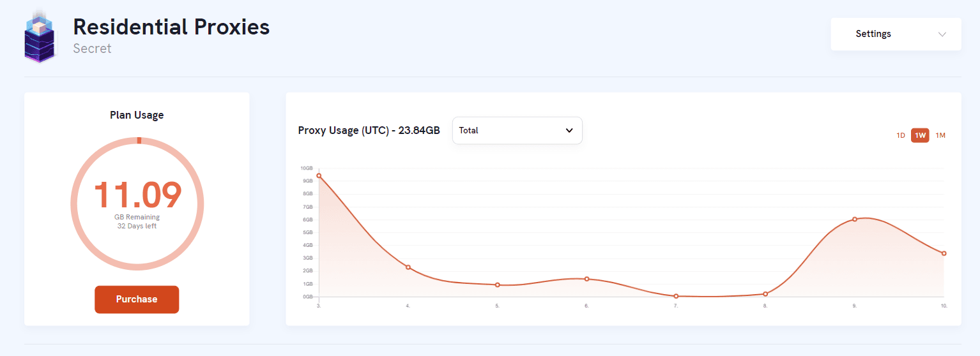
Task: Switch chart range to 1D
Action: click(900, 135)
